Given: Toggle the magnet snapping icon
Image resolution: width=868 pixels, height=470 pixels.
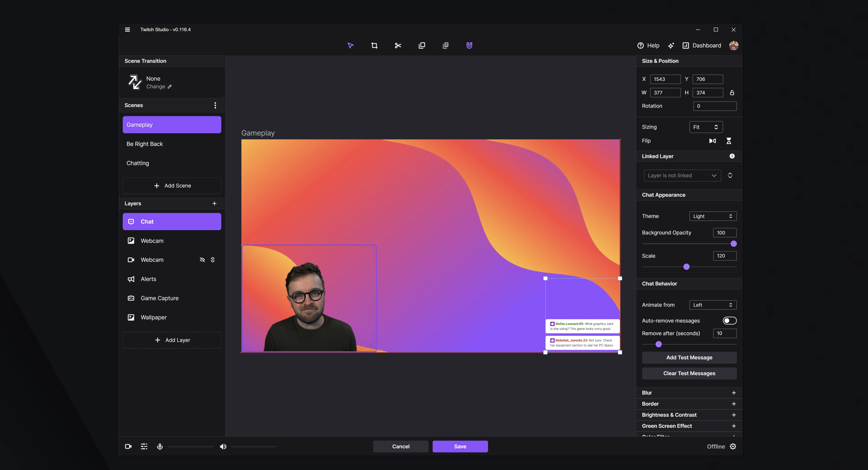Looking at the screenshot, I should (469, 45).
